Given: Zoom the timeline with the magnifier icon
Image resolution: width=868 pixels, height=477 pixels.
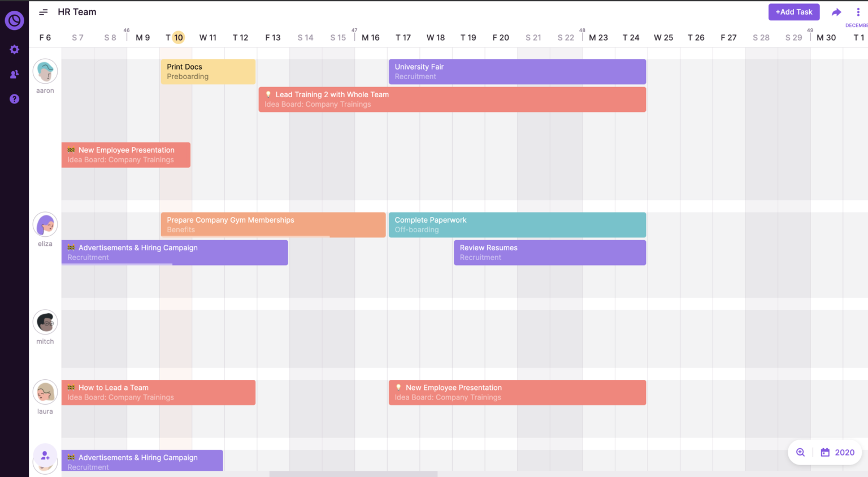Looking at the screenshot, I should tap(800, 452).
